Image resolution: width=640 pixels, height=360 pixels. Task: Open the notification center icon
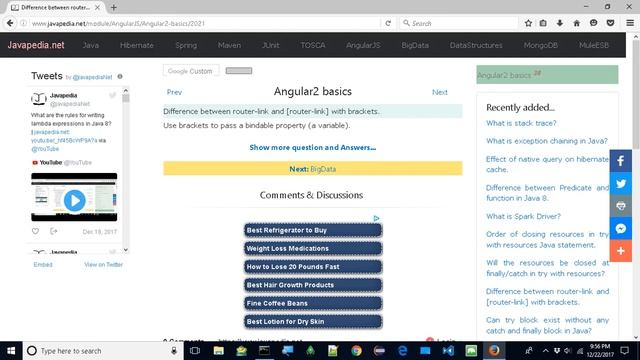pyautogui.click(x=624, y=351)
